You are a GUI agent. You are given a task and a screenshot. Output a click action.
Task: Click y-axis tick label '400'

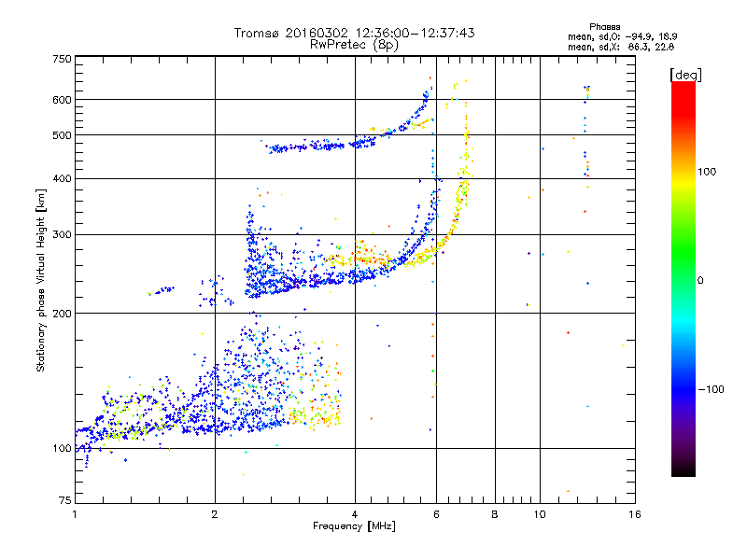click(62, 179)
